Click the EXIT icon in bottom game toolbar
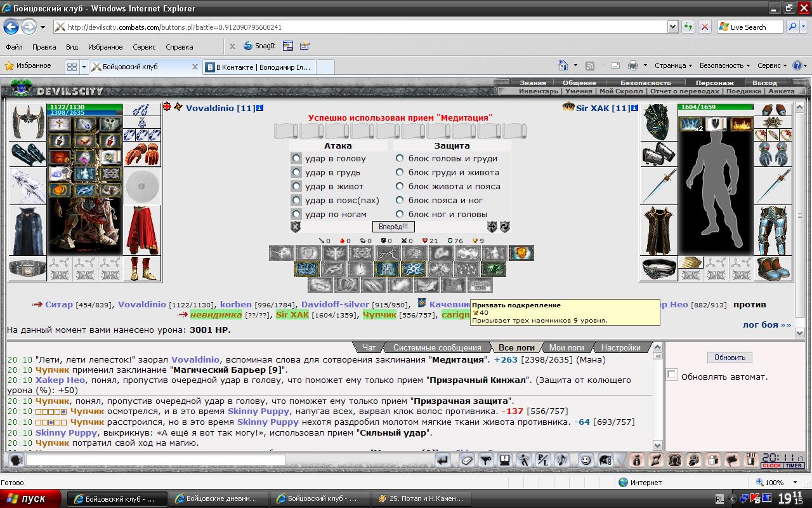812x508 pixels. pyautogui.click(x=751, y=460)
